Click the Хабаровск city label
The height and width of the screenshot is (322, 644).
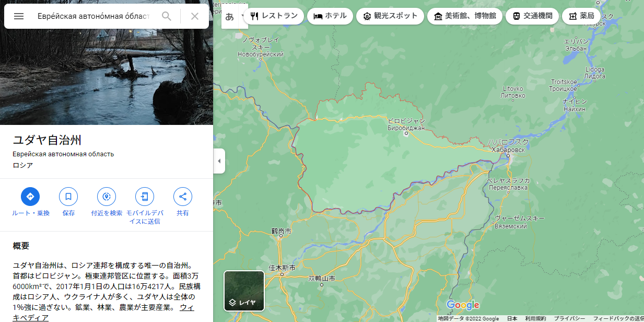point(508,149)
